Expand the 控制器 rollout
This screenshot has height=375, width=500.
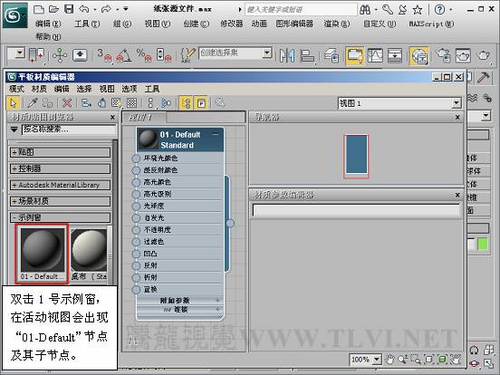(60, 169)
